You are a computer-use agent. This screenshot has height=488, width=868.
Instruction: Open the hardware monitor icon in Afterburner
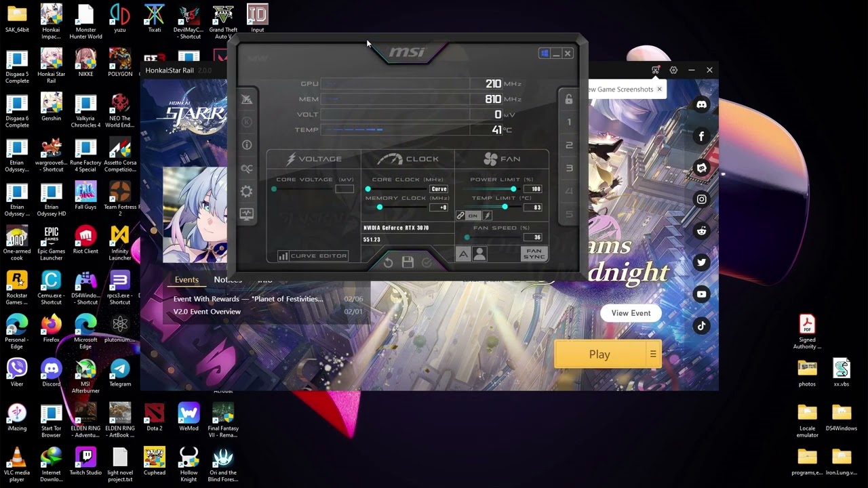click(246, 214)
